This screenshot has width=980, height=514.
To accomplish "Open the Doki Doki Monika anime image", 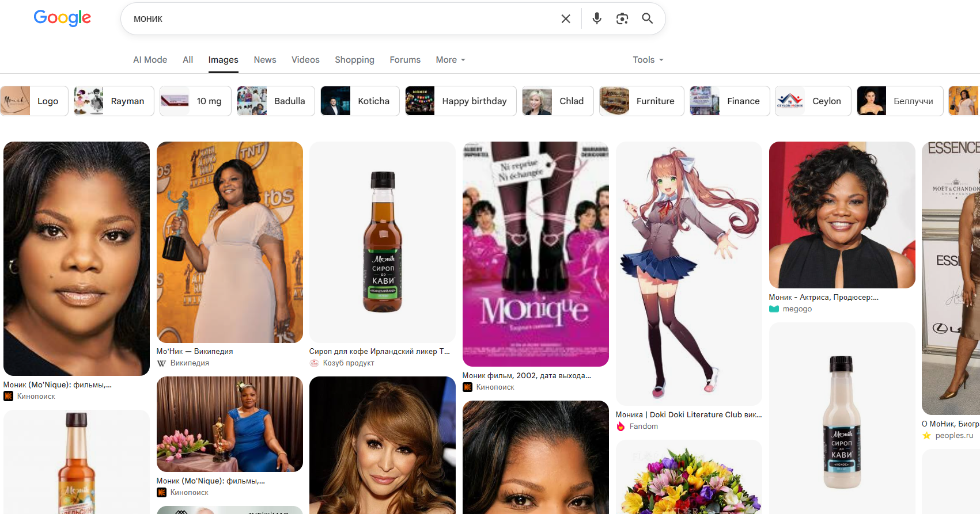I will click(x=689, y=273).
